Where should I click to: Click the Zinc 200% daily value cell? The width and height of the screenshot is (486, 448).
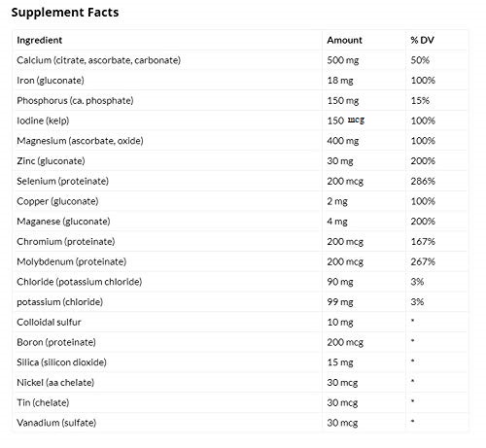(436, 161)
